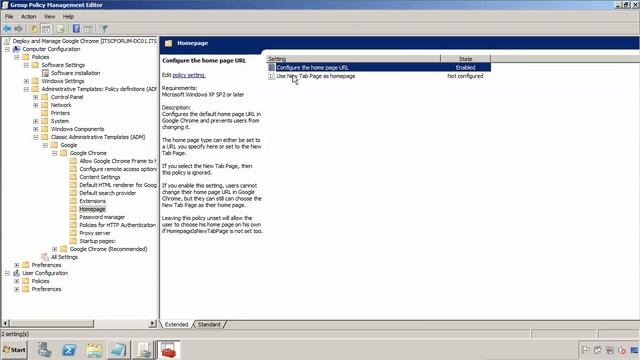
Task: Expand the Windows Settings node
Action: click(26, 81)
